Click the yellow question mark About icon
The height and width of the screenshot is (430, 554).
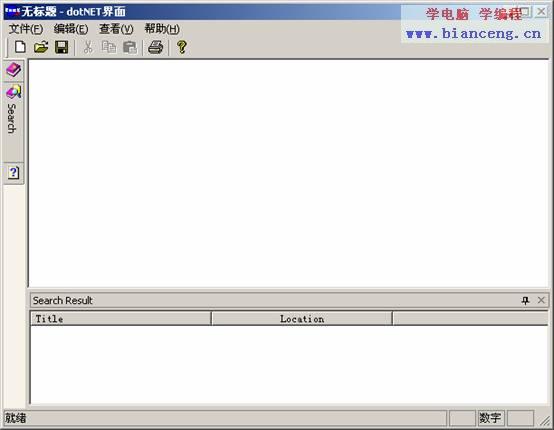182,47
